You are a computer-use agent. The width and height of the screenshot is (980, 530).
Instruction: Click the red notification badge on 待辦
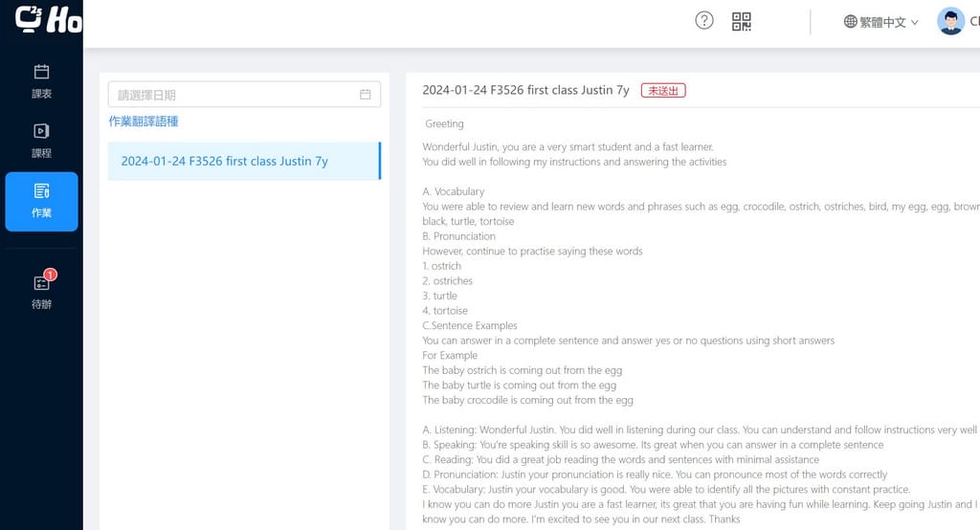51,275
